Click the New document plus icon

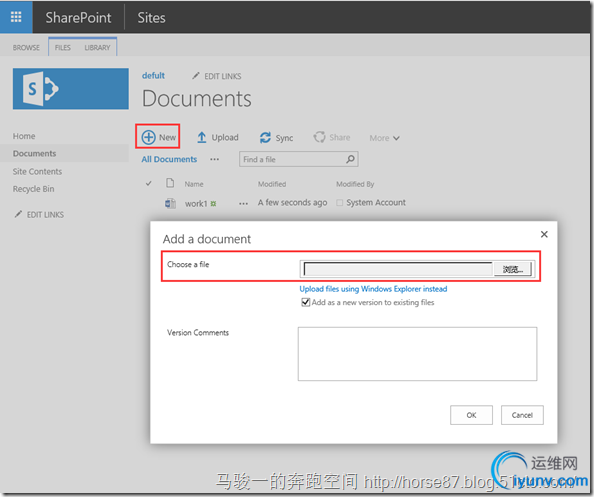(x=148, y=137)
